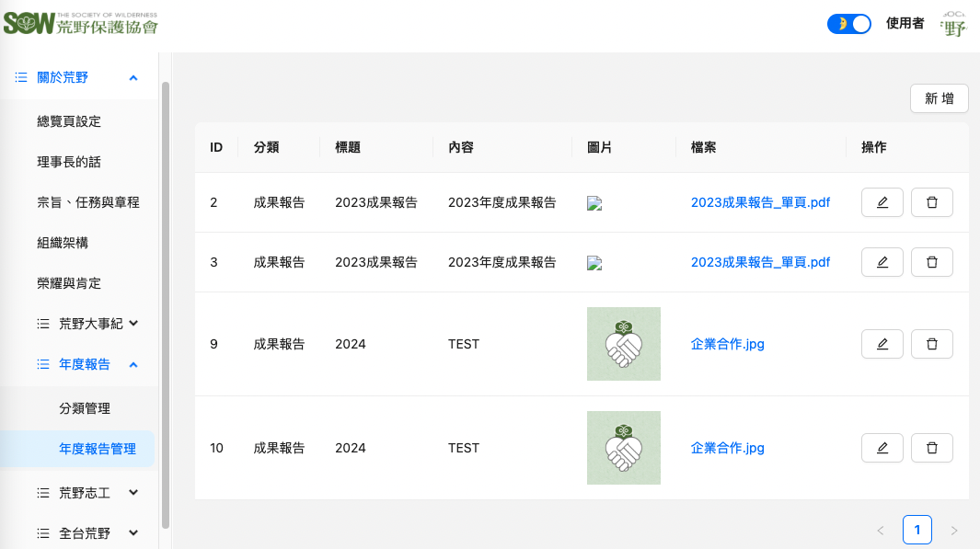980x549 pixels.
Task: Click the trash delete icon for ID 2
Action: (x=931, y=202)
